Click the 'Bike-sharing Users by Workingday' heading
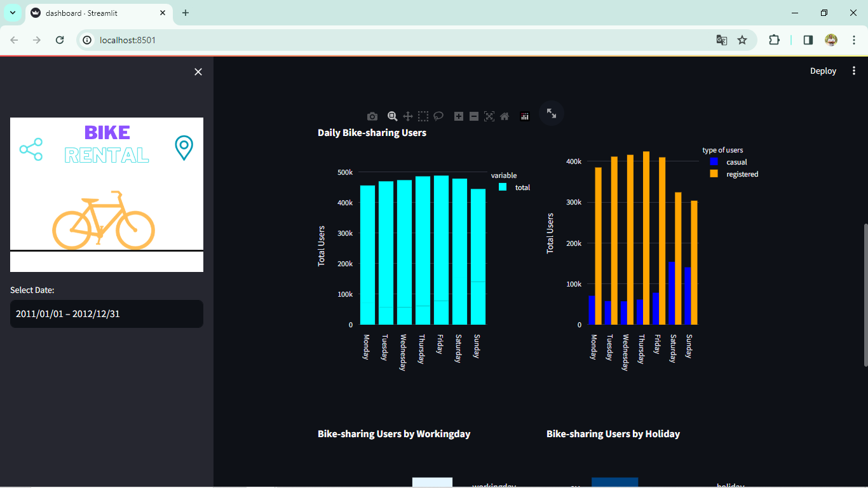868x488 pixels. point(394,434)
